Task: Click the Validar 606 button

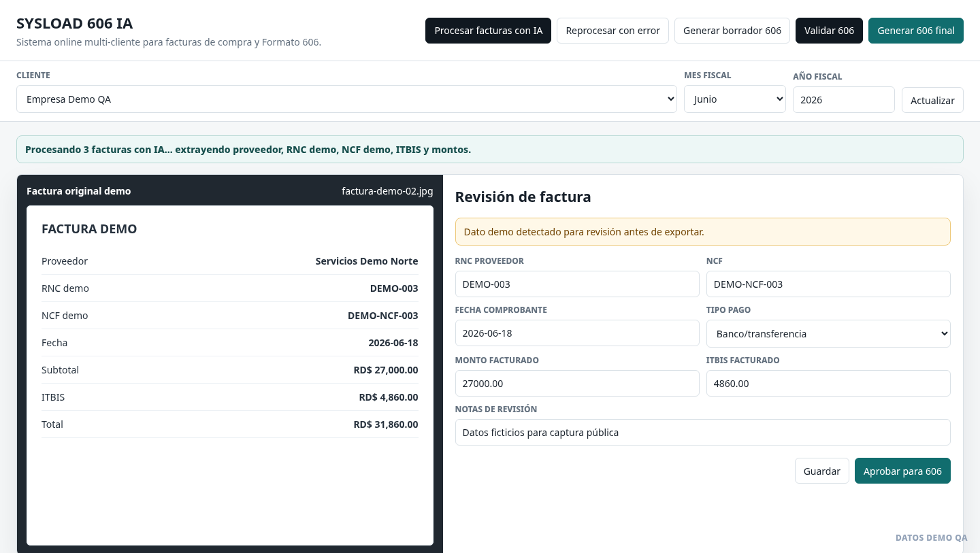Action: pyautogui.click(x=829, y=31)
